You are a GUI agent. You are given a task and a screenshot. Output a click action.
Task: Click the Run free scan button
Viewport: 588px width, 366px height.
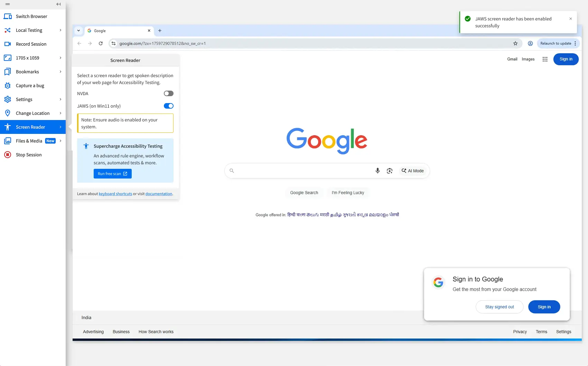[112, 173]
